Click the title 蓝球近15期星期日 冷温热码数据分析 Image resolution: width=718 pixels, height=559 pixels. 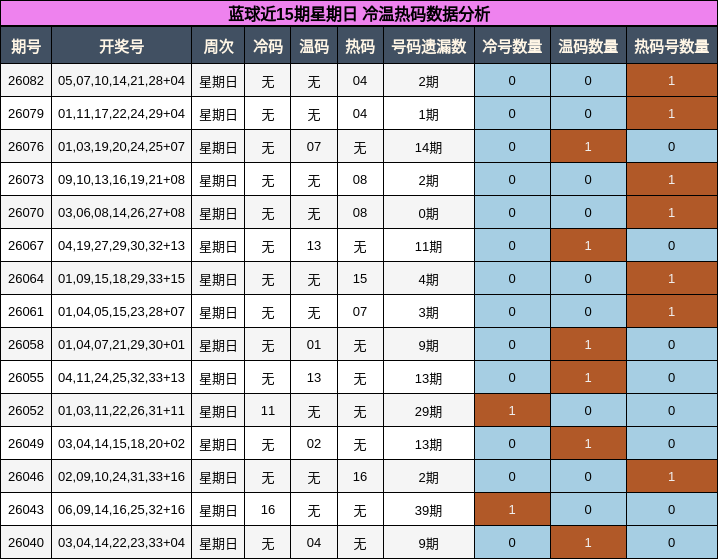359,14
